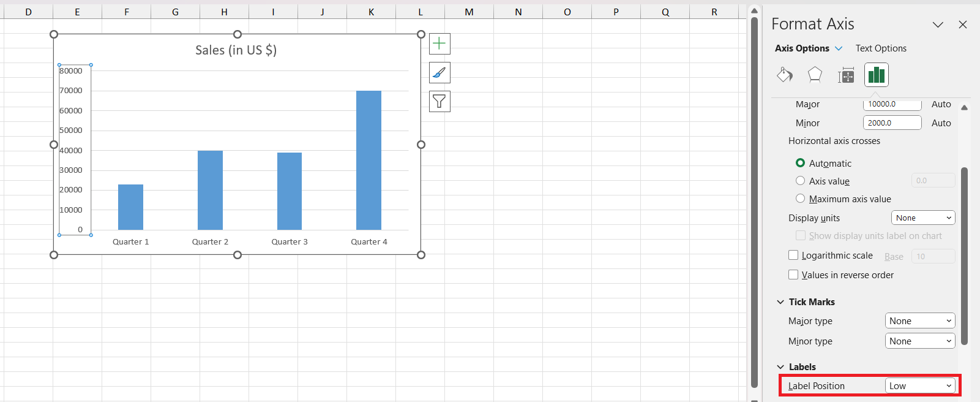This screenshot has height=402, width=980.
Task: Open the Display units dropdown
Action: click(923, 218)
